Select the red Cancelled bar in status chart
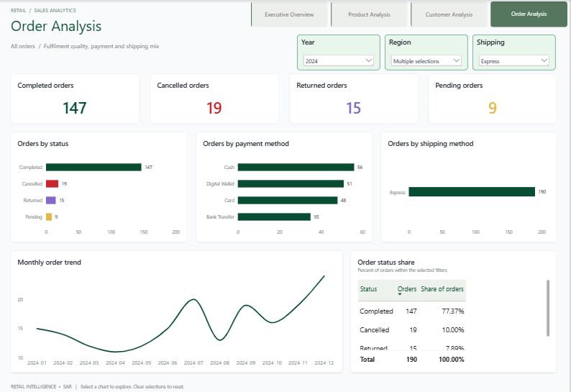Image resolution: width=571 pixels, height=392 pixels. pos(52,183)
